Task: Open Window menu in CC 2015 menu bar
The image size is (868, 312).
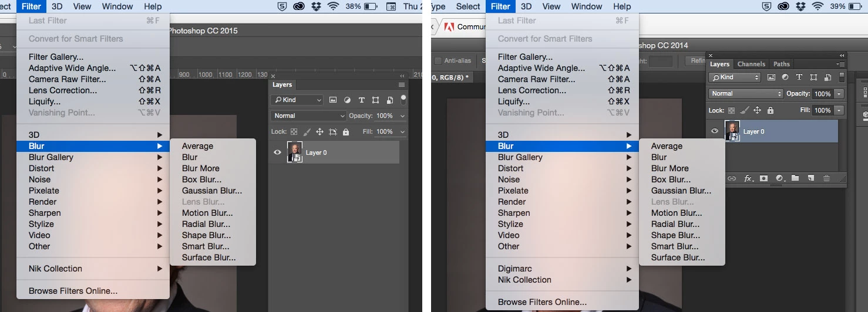Action: pos(117,6)
